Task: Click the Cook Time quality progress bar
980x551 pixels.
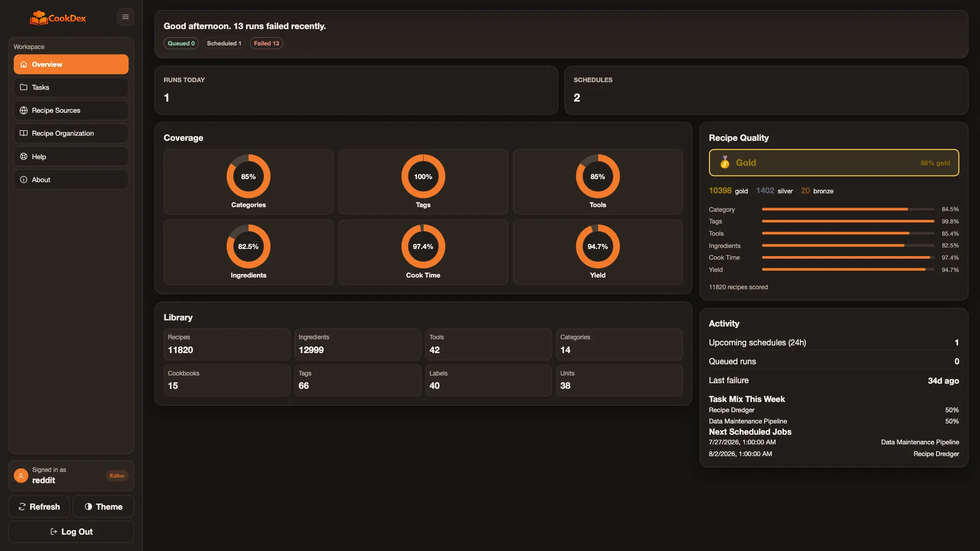Action: click(x=848, y=258)
